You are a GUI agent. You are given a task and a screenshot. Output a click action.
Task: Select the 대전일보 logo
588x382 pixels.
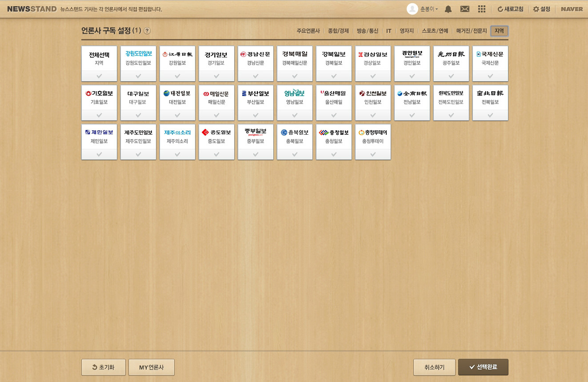pos(177,93)
